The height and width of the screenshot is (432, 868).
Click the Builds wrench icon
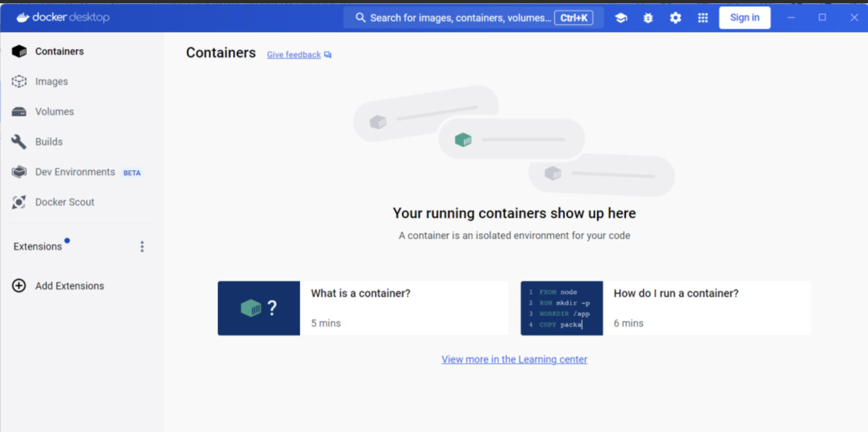point(19,142)
